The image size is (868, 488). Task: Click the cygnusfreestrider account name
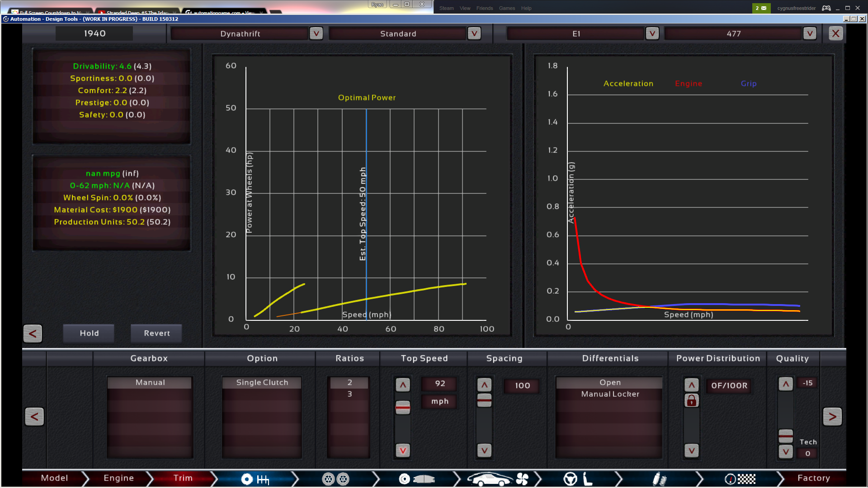[x=796, y=8]
